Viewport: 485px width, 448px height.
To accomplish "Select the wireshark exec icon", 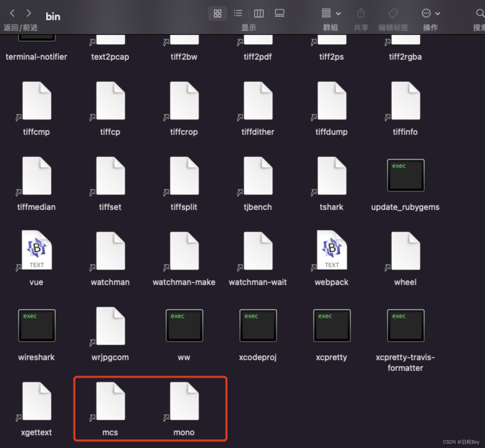I will pos(37,326).
